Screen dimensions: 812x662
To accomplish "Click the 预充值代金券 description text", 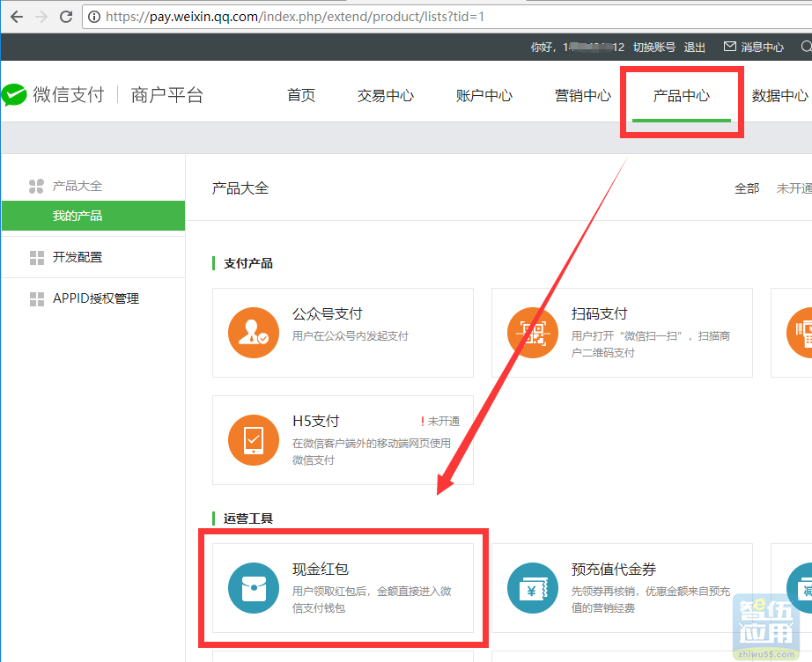I will 651,599.
